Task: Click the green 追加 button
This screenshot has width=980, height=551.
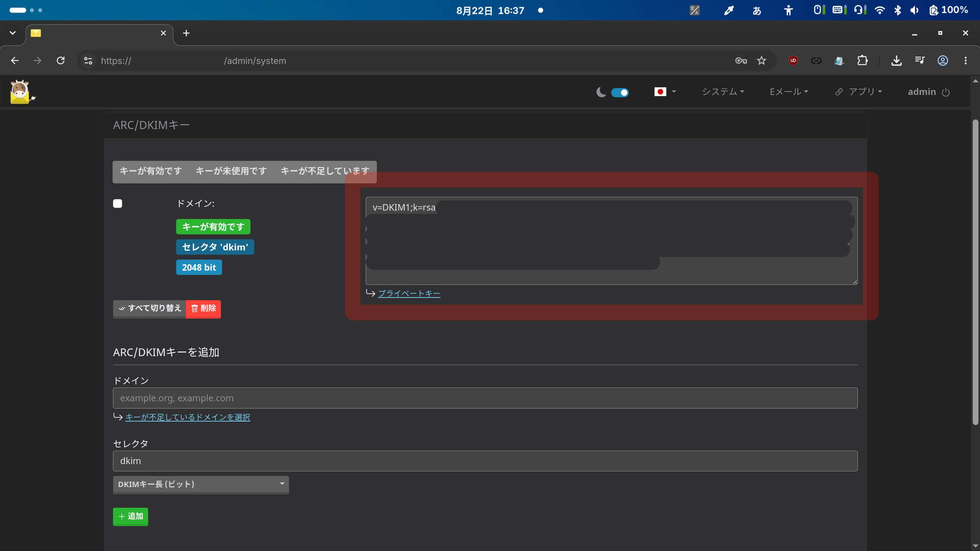Action: coord(130,517)
